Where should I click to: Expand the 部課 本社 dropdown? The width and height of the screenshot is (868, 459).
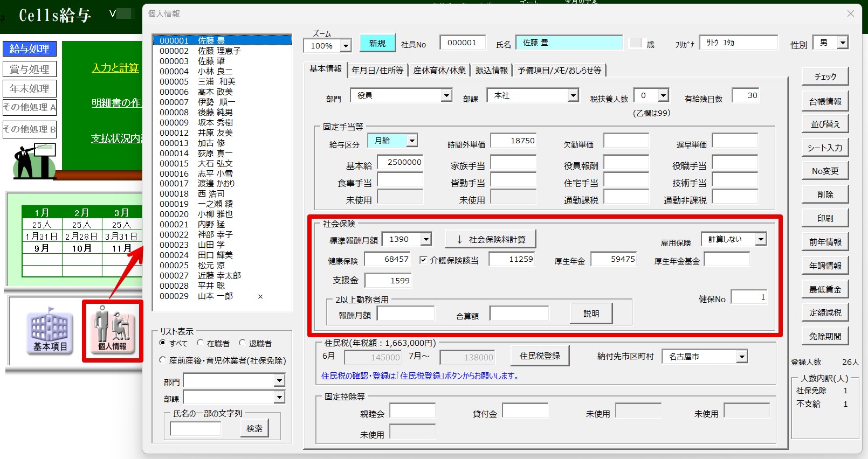573,95
